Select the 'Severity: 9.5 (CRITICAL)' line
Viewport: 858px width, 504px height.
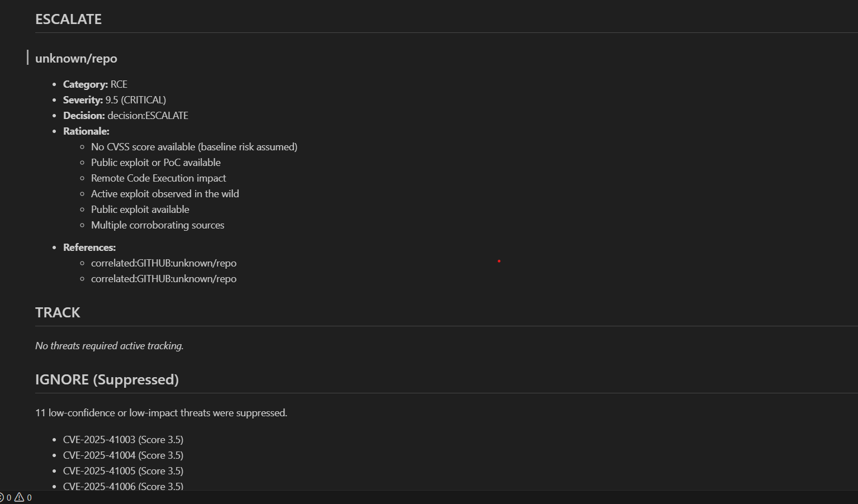click(x=115, y=100)
